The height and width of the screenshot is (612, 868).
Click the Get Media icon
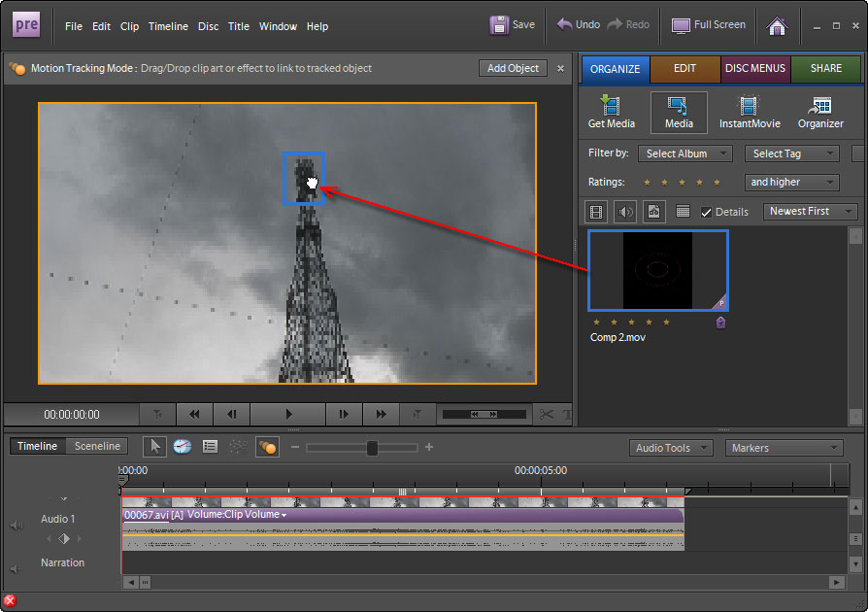611,112
